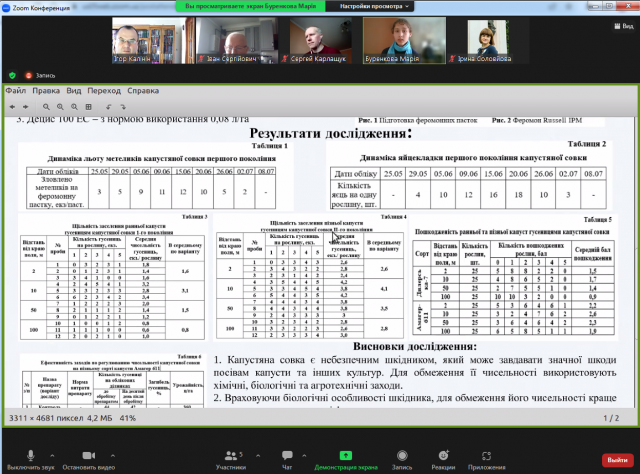Open the Участники participants panel
Image resolution: width=640 pixels, height=474 pixels.
231,460
